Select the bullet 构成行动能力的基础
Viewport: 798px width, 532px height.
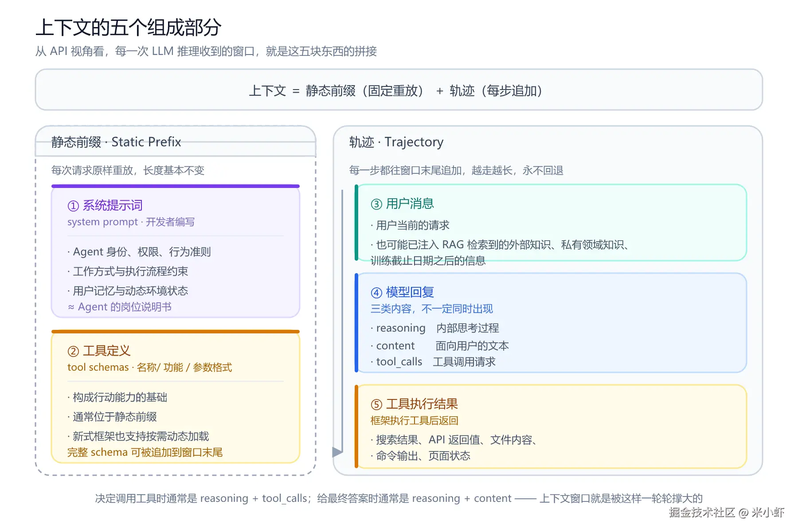click(x=117, y=397)
